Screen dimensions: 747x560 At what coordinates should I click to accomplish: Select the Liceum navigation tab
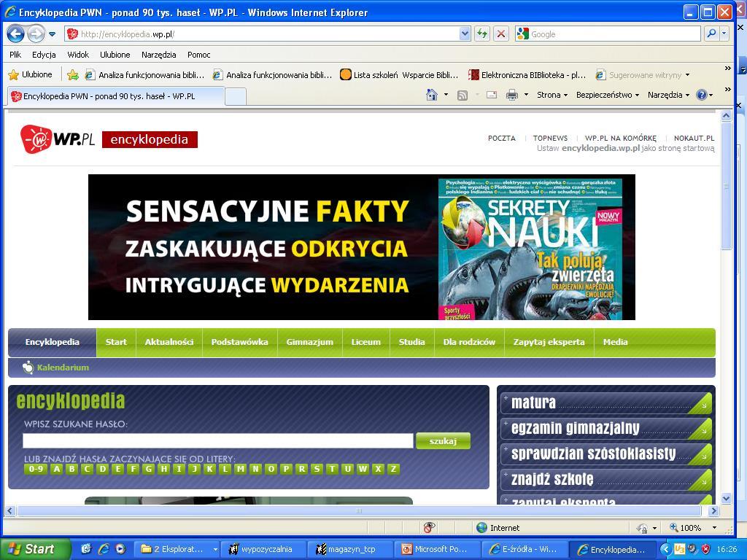click(x=366, y=342)
